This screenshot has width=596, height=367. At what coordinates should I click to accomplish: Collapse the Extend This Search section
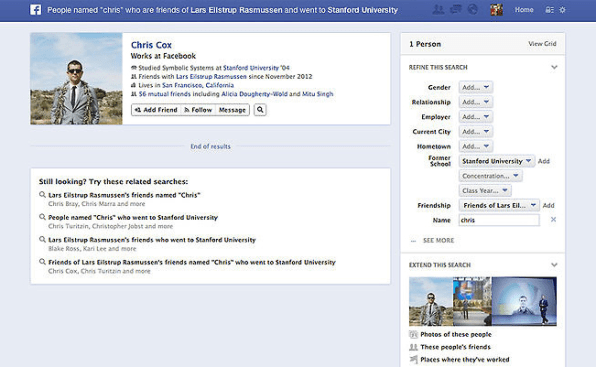[554, 265]
